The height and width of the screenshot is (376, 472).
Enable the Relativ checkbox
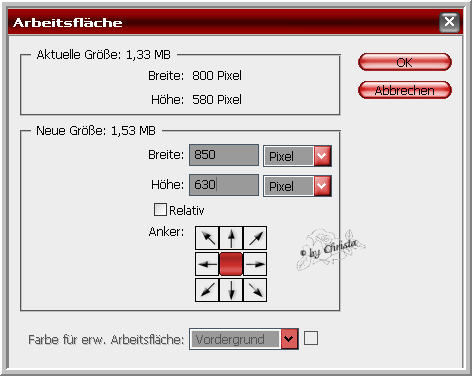point(160,210)
